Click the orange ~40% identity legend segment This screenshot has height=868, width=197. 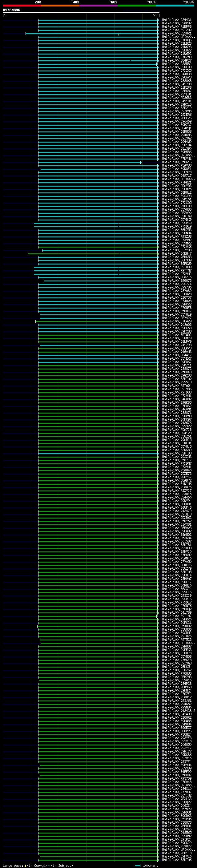point(60,6)
